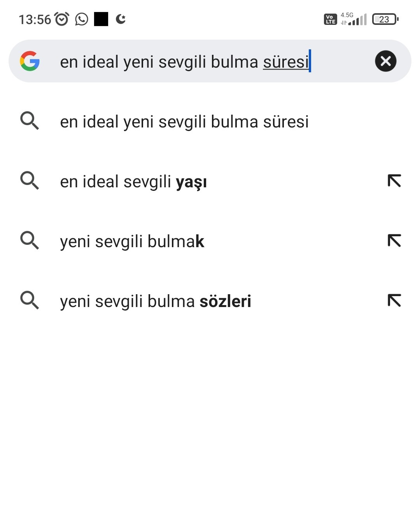Use arrow to insert "yeni sevgili bulma sözleri"
Image resolution: width=420 pixels, height=520 pixels.
pyautogui.click(x=394, y=300)
